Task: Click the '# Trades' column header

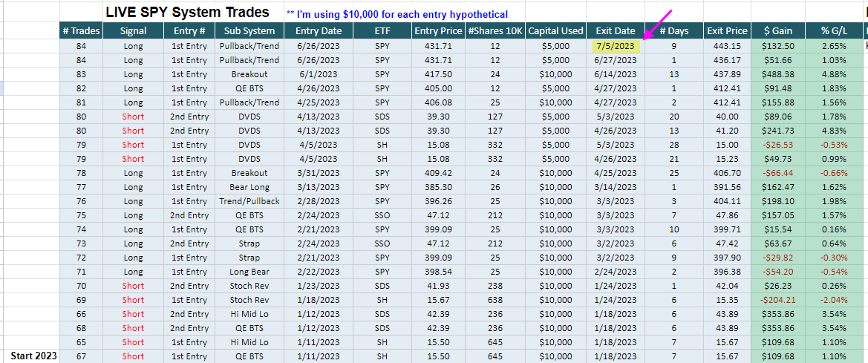Action: click(82, 31)
